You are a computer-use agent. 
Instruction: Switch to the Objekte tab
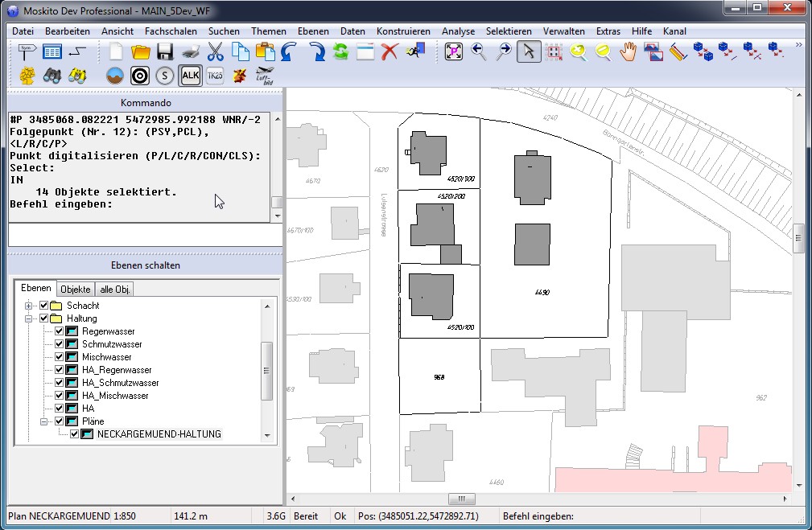pyautogui.click(x=76, y=289)
